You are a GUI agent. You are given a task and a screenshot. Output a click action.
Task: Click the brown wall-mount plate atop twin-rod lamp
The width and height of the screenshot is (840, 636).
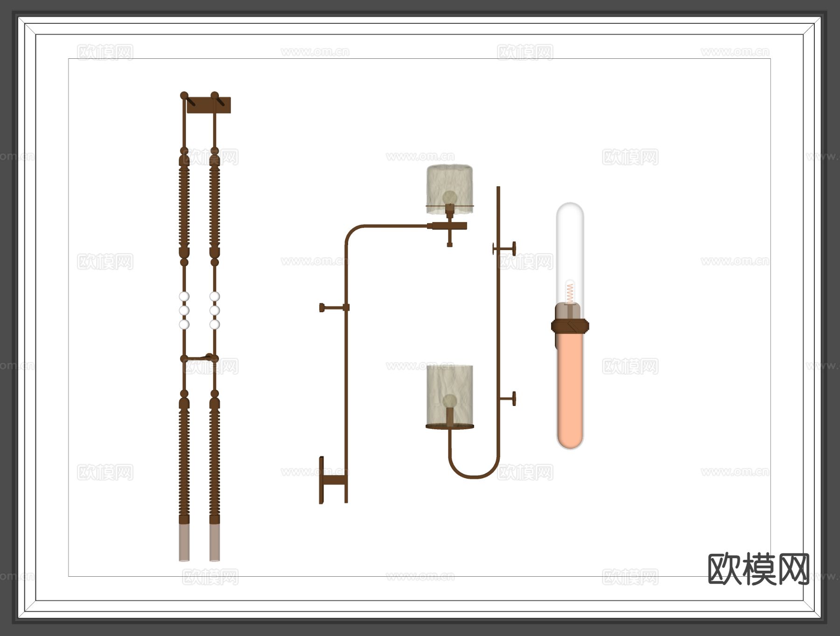coord(209,105)
